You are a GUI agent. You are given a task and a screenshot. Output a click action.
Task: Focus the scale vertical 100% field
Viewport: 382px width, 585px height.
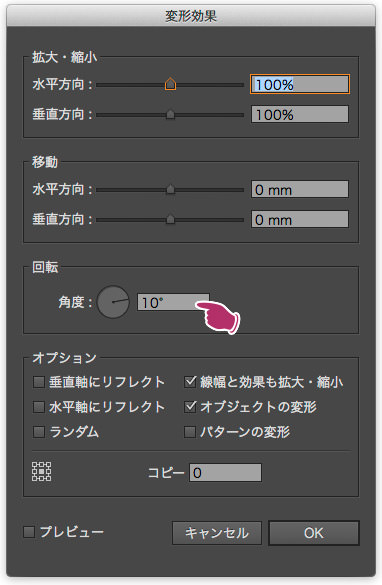pos(300,114)
